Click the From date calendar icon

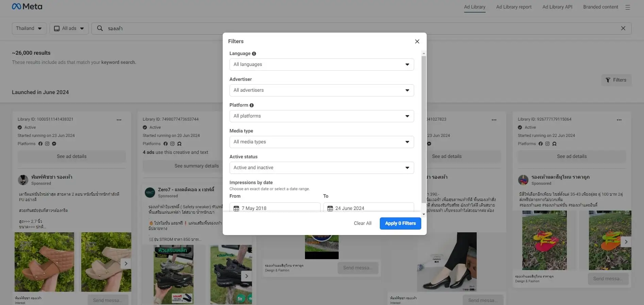click(236, 208)
